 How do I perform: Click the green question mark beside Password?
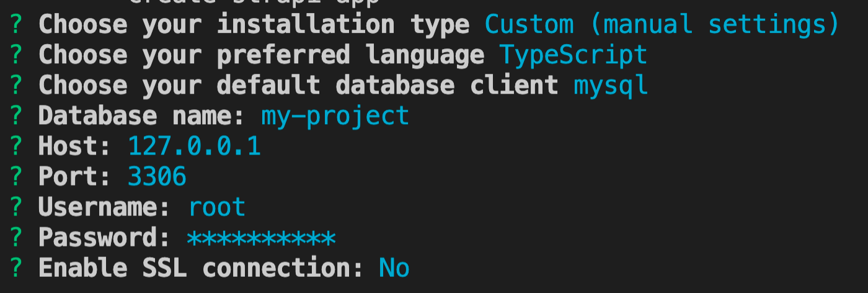[17, 238]
